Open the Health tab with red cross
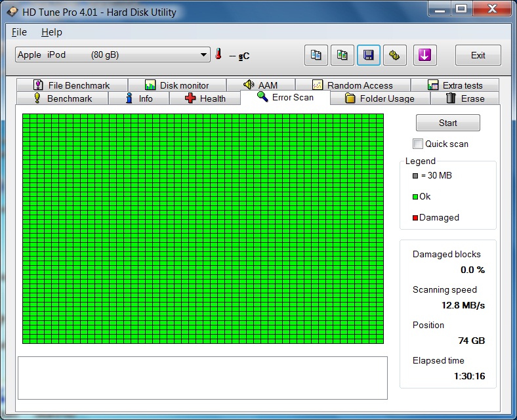The image size is (517, 420). pyautogui.click(x=205, y=98)
